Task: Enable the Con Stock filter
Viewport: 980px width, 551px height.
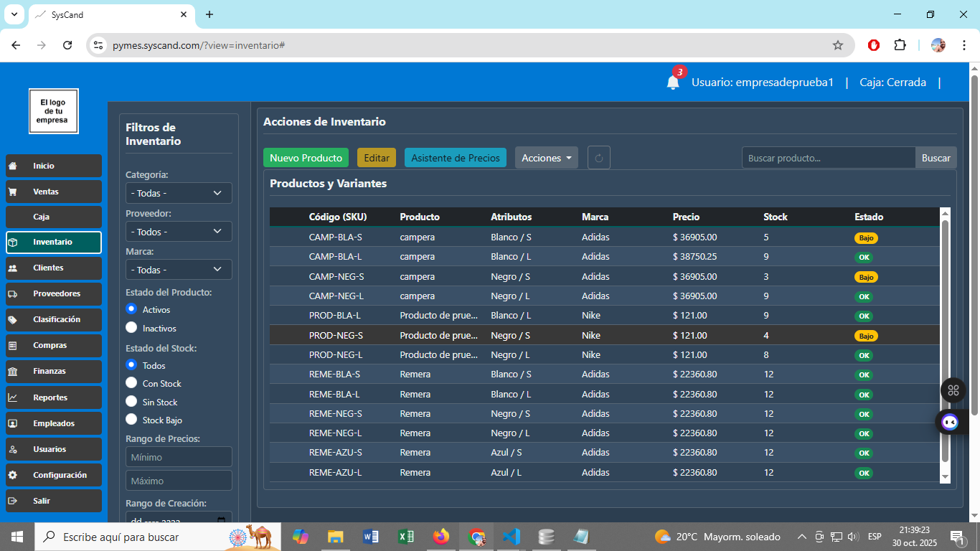Action: (x=131, y=383)
